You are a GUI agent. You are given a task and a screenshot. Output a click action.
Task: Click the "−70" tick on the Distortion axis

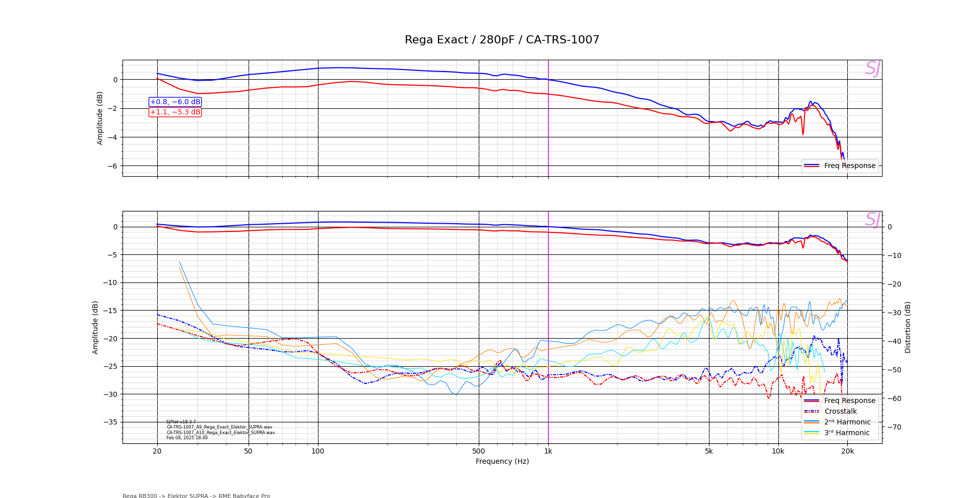click(x=894, y=427)
